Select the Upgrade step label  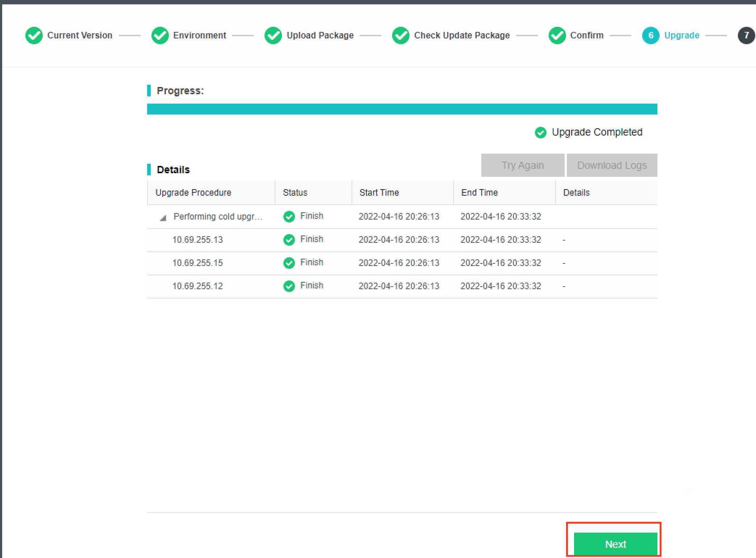click(682, 36)
